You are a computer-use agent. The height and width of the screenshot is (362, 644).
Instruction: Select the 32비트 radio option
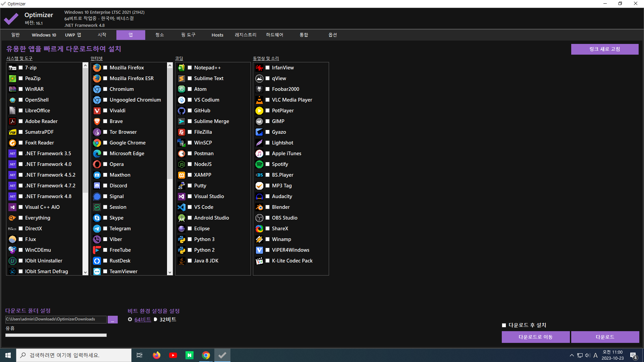[155, 319]
